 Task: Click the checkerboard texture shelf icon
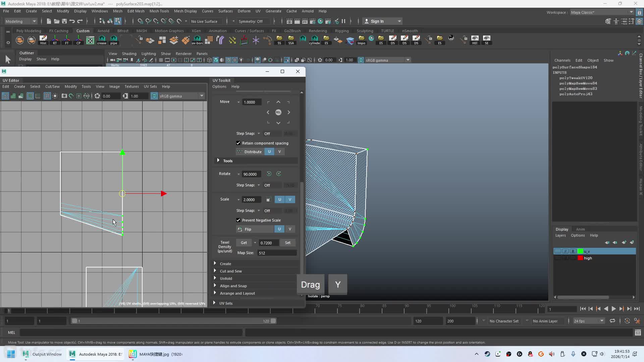[x=90, y=40]
